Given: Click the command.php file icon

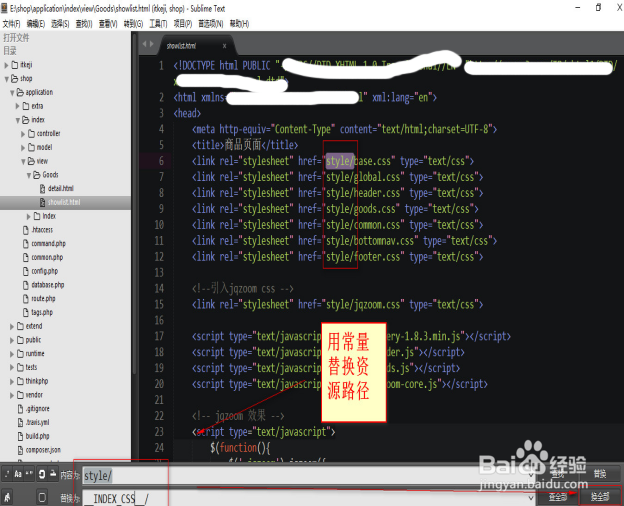Looking at the screenshot, I should (x=26, y=244).
